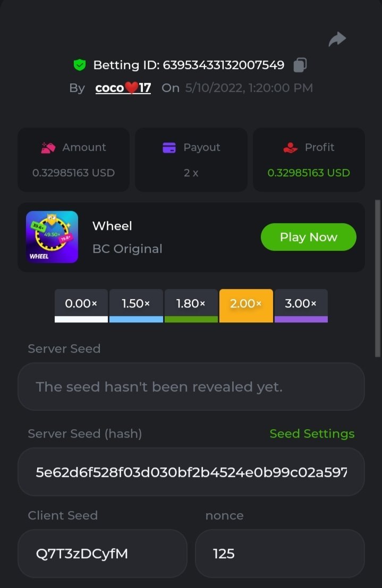382x588 pixels.
Task: Click the Client Seed field
Action: pos(102,553)
